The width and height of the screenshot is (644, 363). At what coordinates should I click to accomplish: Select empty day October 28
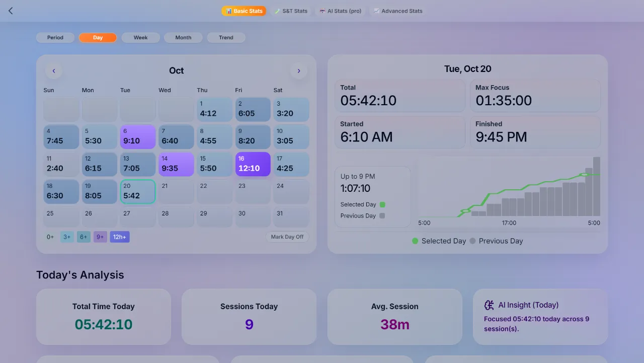click(x=177, y=217)
